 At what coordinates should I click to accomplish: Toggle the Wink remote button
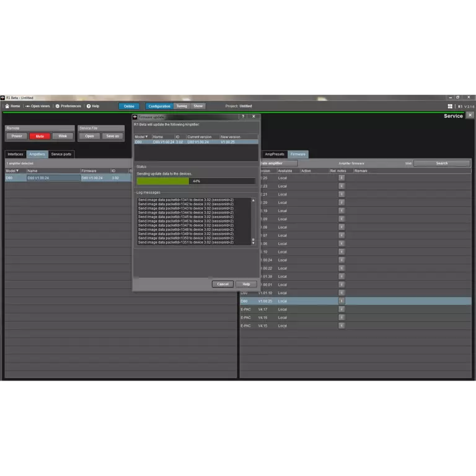(63, 136)
